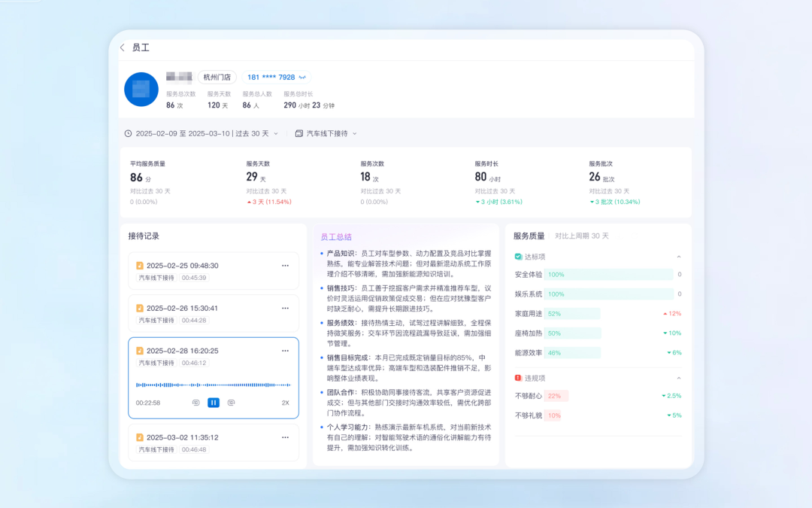Go back using the left arrow beside 员工

122,47
